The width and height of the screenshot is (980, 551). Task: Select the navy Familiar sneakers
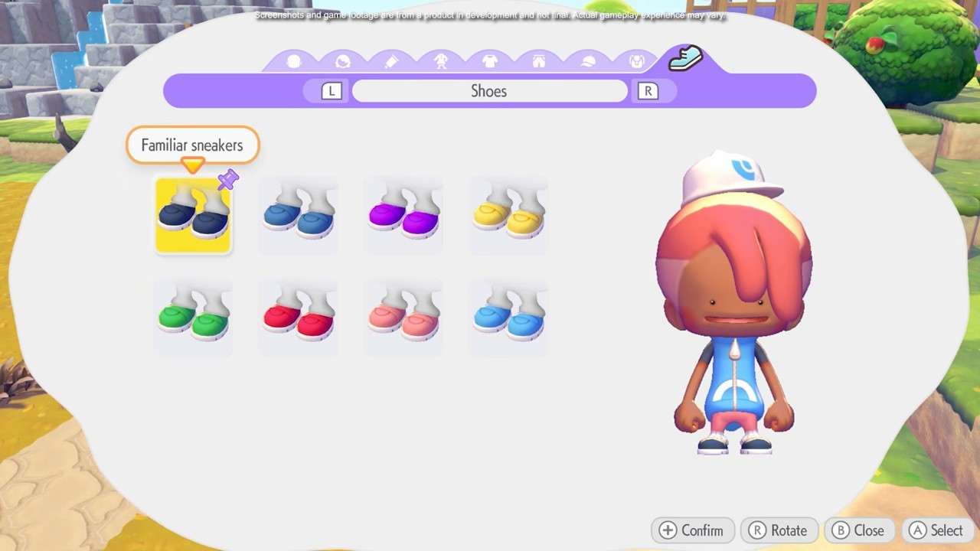pyautogui.click(x=193, y=216)
